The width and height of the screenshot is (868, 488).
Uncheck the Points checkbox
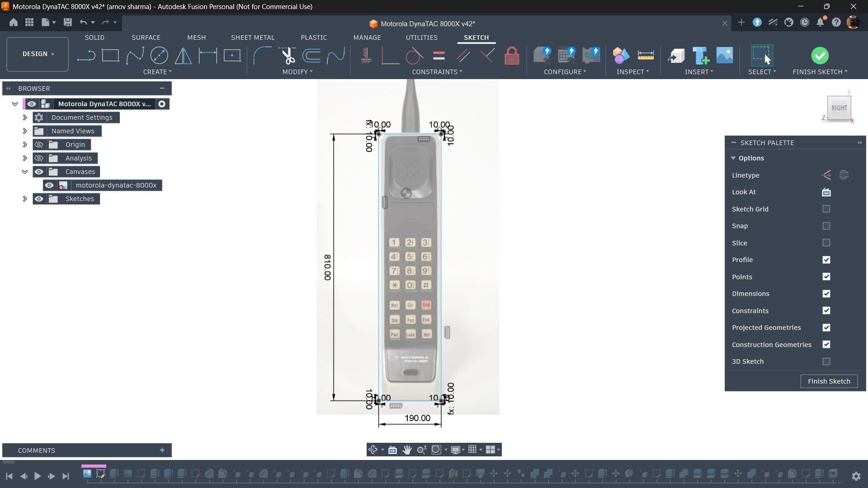coord(826,277)
